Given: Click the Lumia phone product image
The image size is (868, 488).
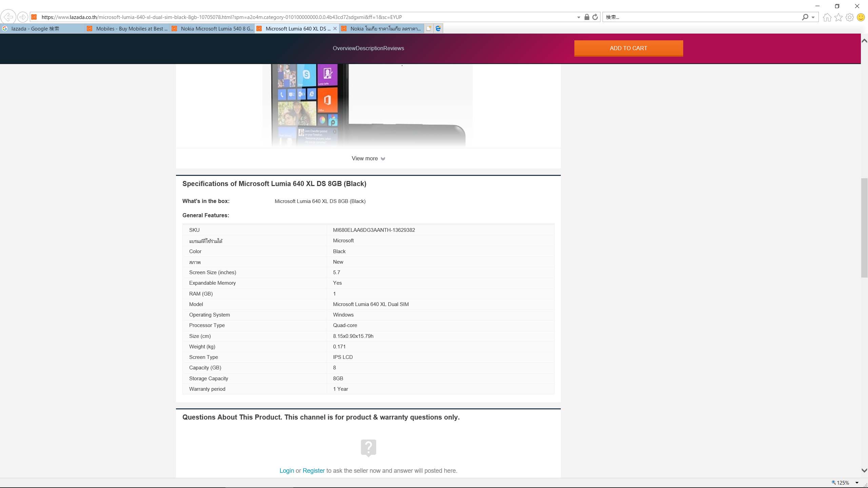Looking at the screenshot, I should coord(368,105).
